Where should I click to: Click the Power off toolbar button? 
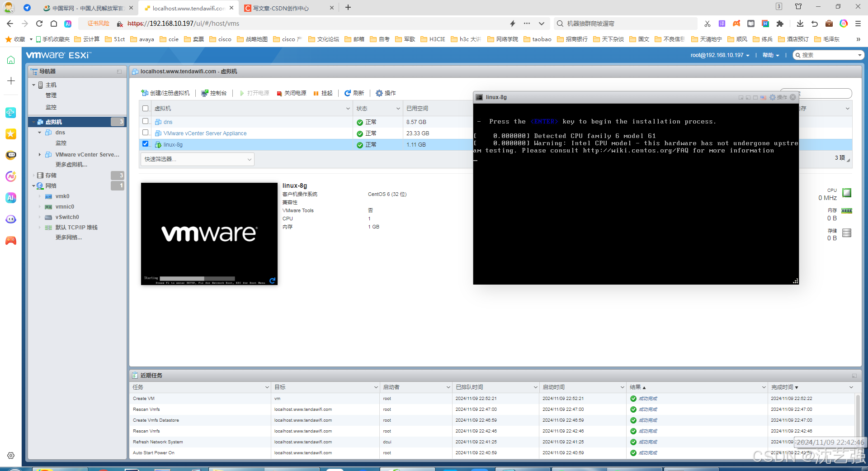(x=291, y=93)
